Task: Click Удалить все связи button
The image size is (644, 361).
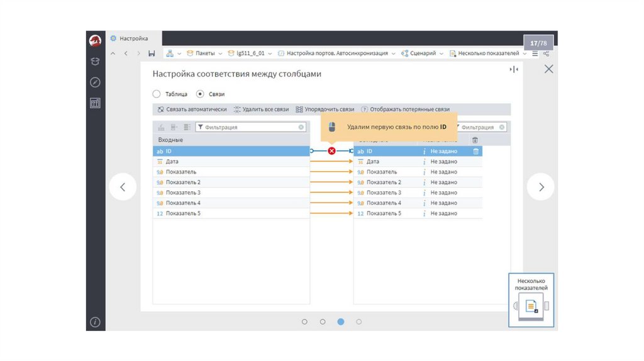Action: point(261,109)
